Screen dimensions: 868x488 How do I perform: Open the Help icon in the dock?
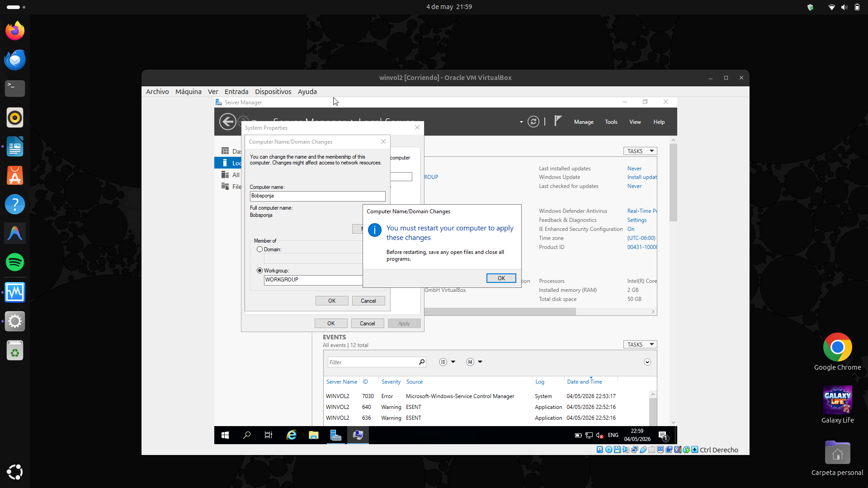click(15, 204)
